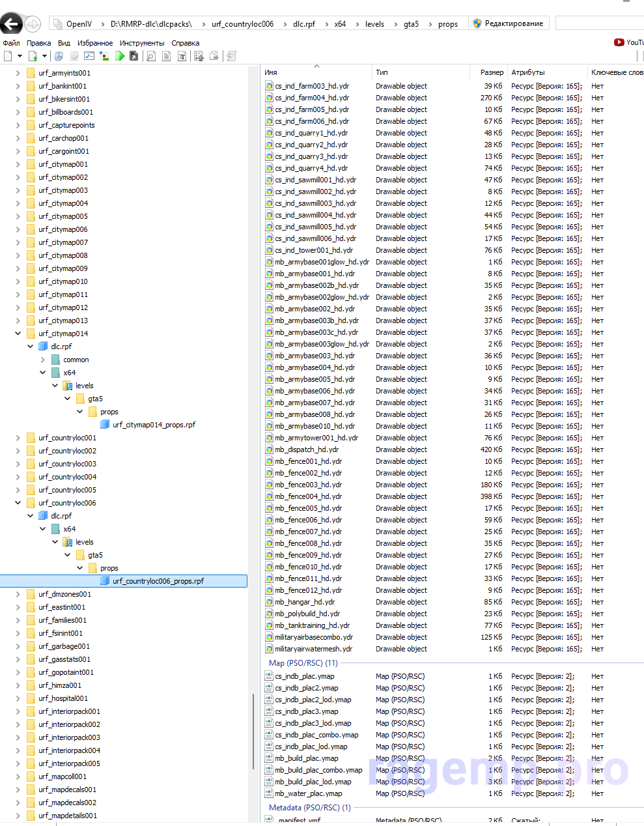The width and height of the screenshot is (644, 826).
Task: Click the red-green tree structure toolbar icon
Action: click(104, 56)
